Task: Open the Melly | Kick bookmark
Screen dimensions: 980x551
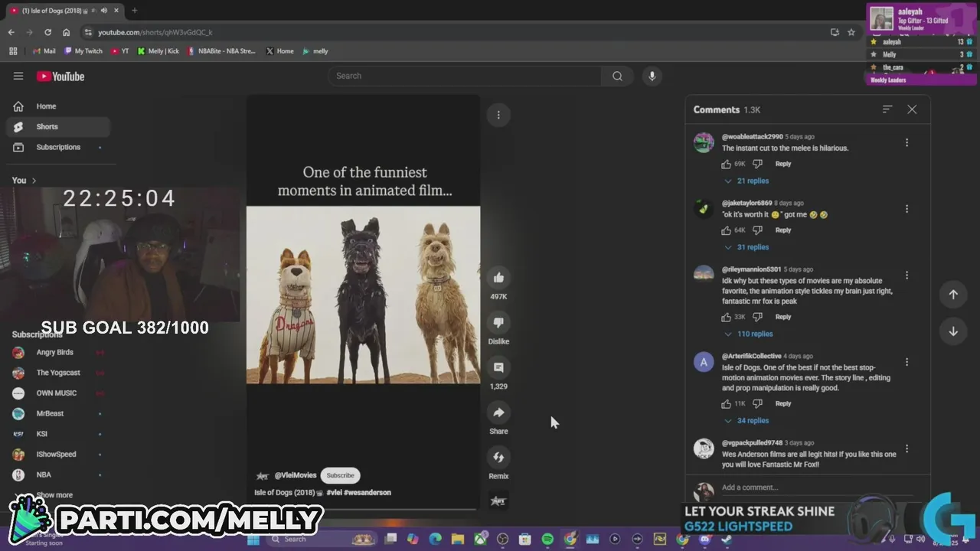Action: point(158,51)
